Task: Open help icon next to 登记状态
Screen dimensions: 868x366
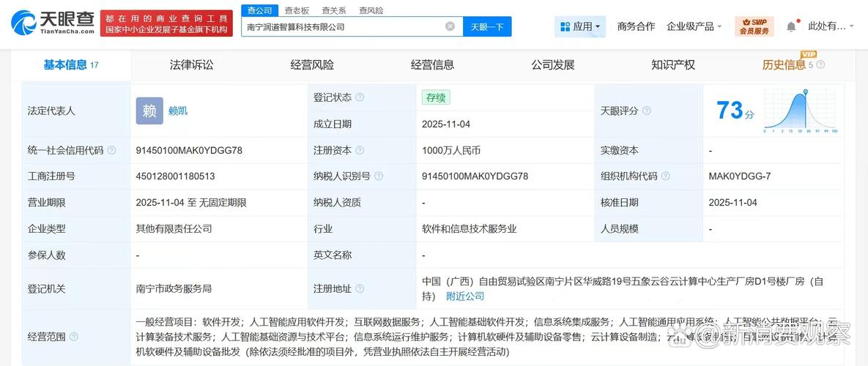Action: 360,97
